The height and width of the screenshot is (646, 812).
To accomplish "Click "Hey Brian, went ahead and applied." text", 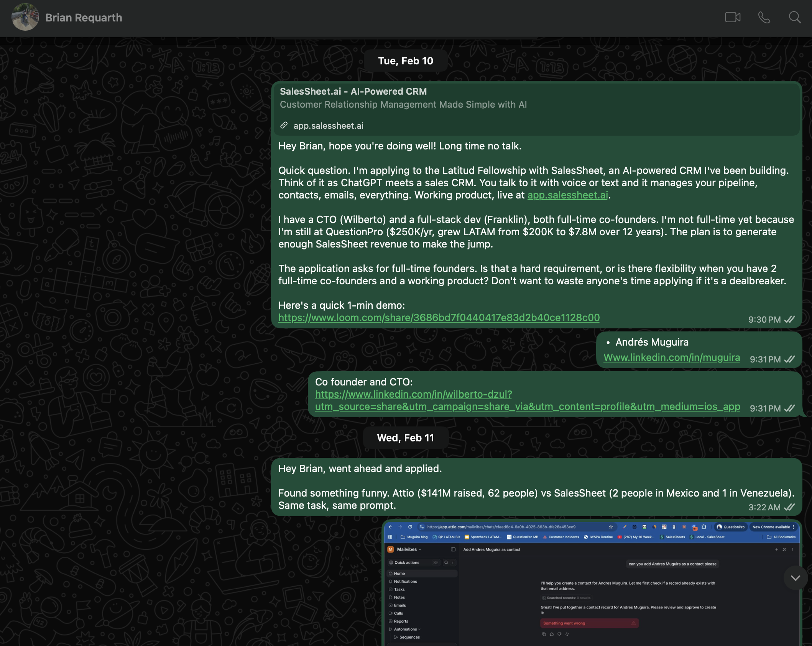I will (360, 469).
